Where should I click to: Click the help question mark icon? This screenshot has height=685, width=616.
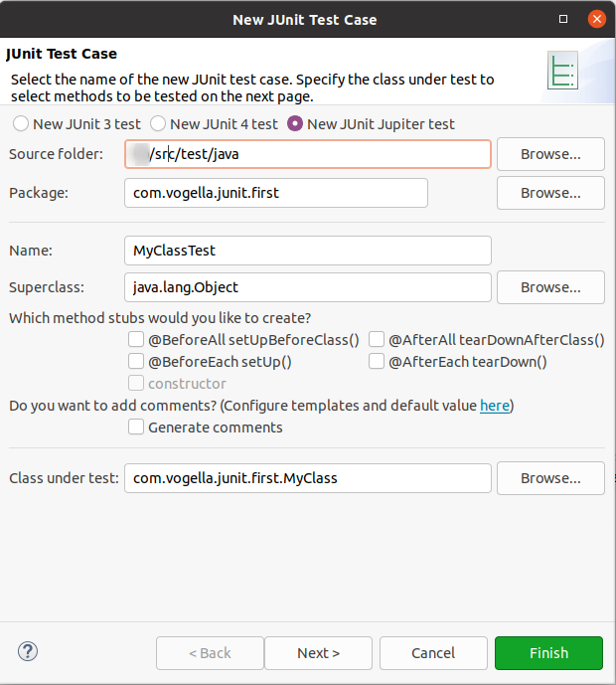28,652
